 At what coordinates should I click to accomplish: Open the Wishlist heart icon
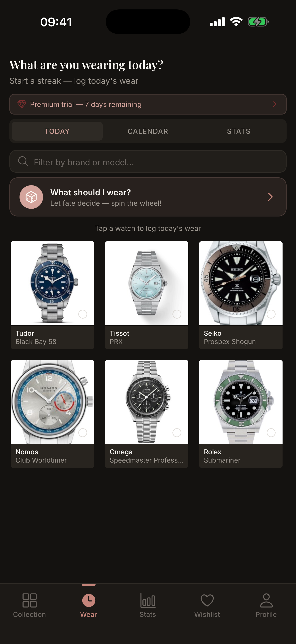[x=207, y=600]
